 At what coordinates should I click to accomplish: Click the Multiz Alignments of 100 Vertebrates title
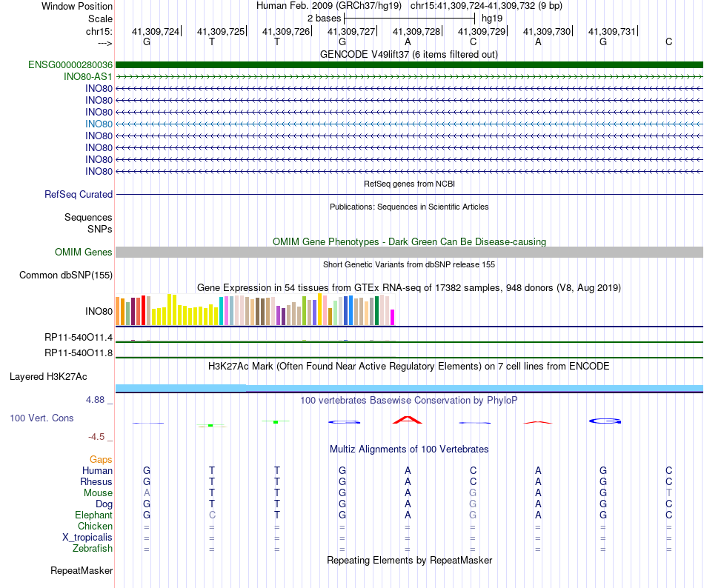pyautogui.click(x=409, y=449)
